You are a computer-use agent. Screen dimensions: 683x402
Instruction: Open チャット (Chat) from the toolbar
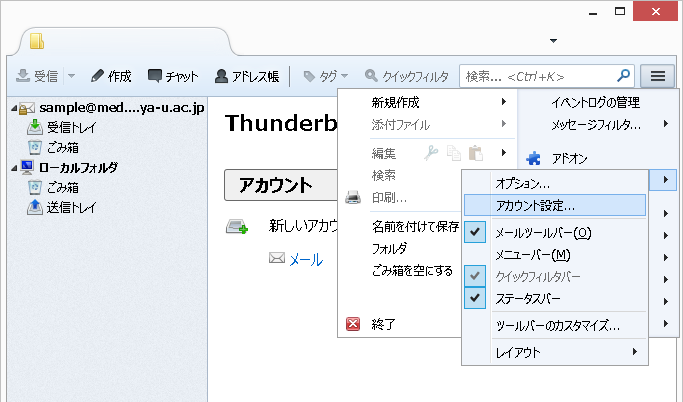[x=173, y=76]
